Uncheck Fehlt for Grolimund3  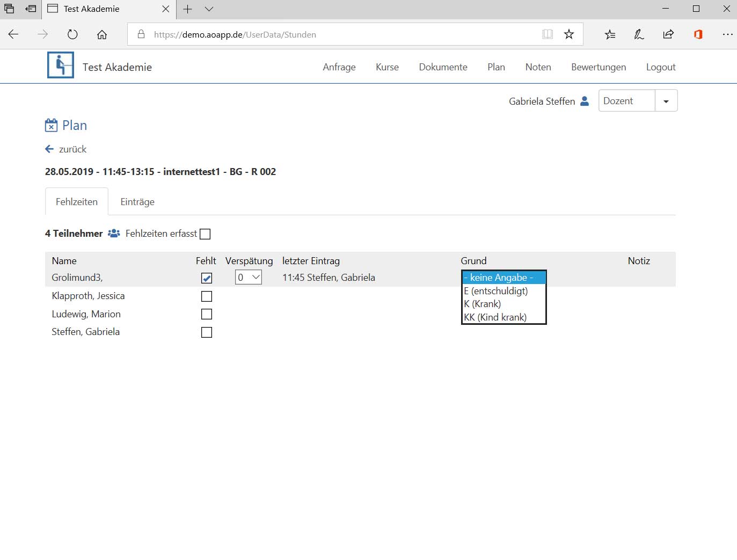(x=207, y=278)
